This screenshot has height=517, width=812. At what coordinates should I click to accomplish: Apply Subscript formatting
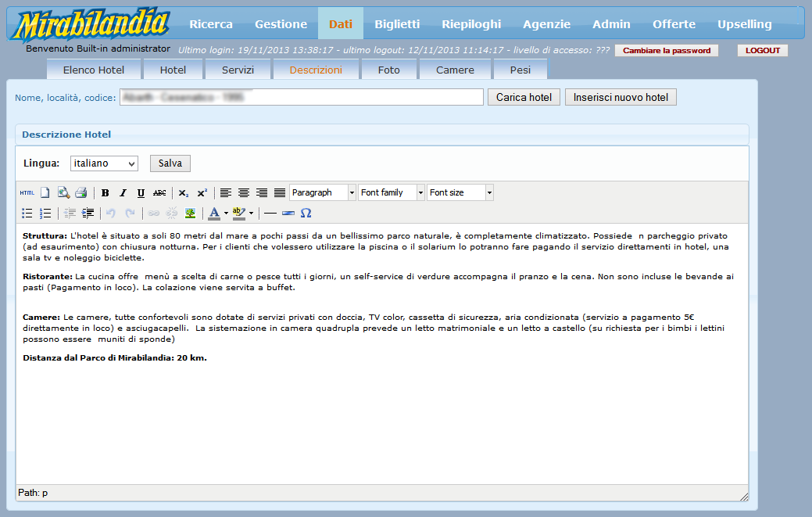pyautogui.click(x=184, y=192)
